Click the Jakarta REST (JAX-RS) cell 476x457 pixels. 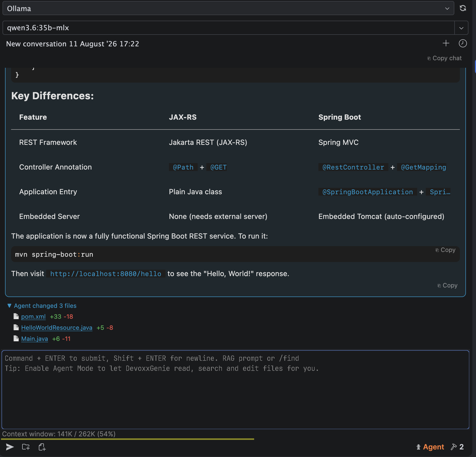[x=208, y=142]
